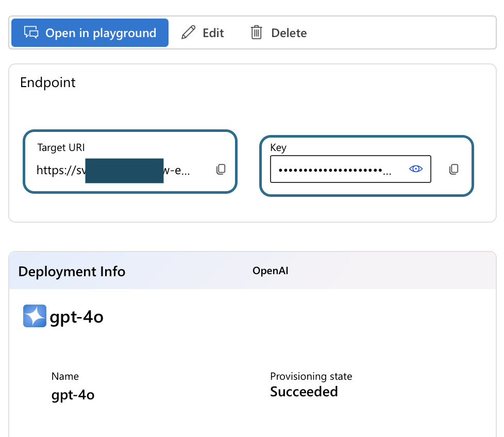Click the gpt-4o sparkle model icon
504x437 pixels.
(x=35, y=316)
